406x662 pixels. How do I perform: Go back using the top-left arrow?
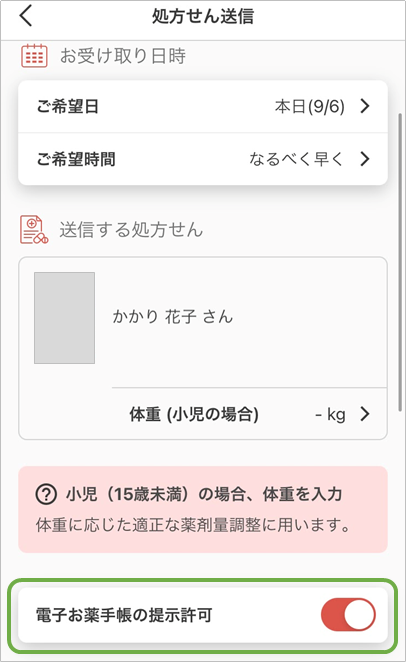(26, 16)
